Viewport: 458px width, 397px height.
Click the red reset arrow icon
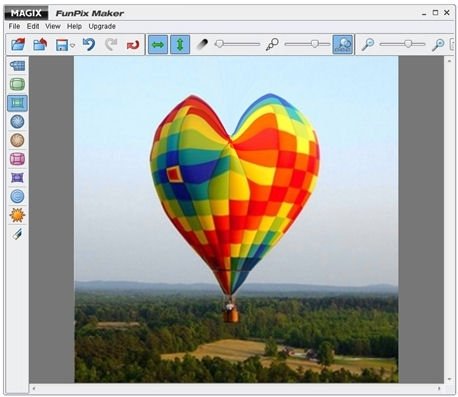133,45
